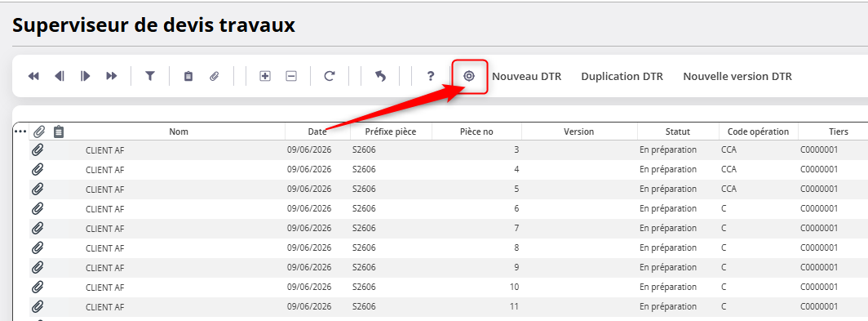Click the toolbar paperclip attachments icon
The image size is (868, 321).
(x=215, y=77)
